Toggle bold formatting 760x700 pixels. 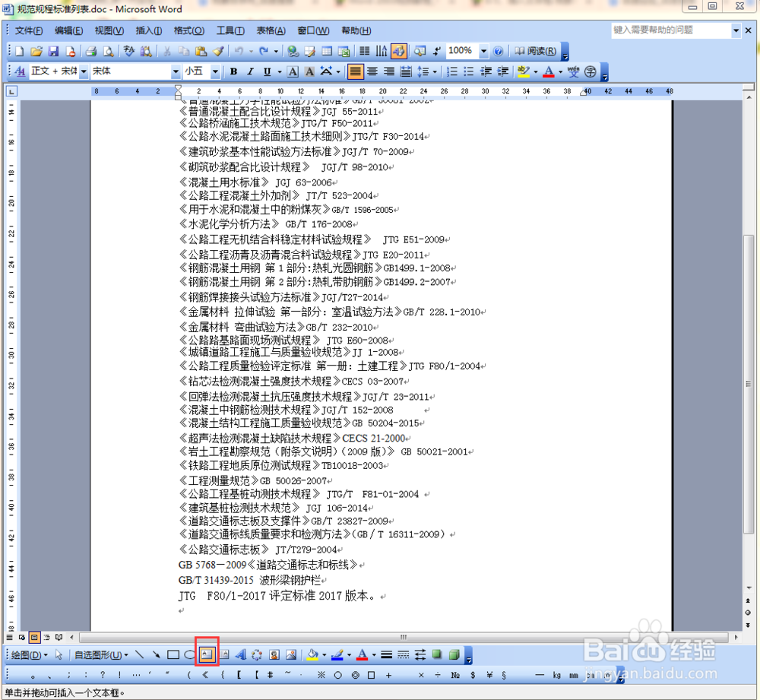point(233,71)
